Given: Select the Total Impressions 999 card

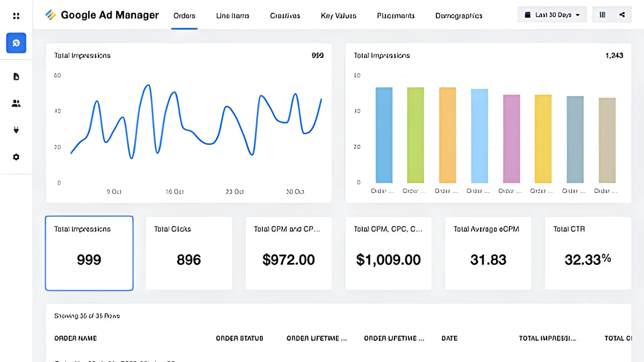Looking at the screenshot, I should [x=89, y=253].
